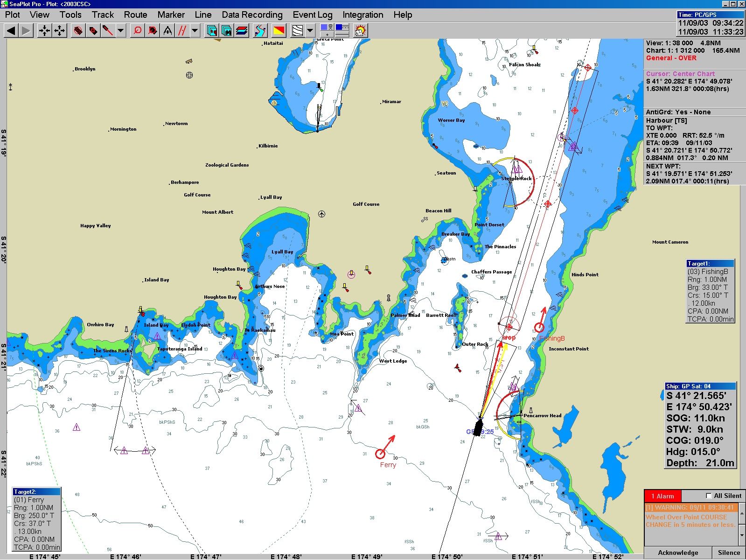Open the Integration menu
The image size is (746, 560).
(x=363, y=14)
